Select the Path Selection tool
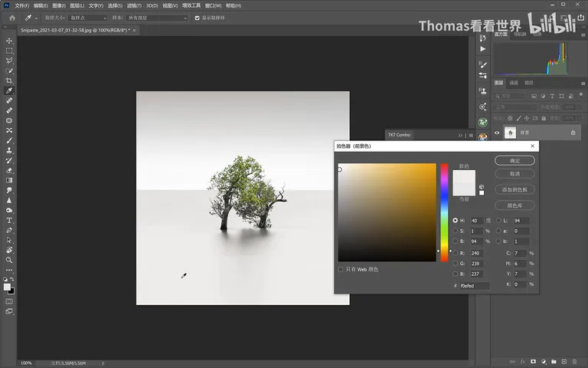This screenshot has width=588, height=368. [9, 240]
